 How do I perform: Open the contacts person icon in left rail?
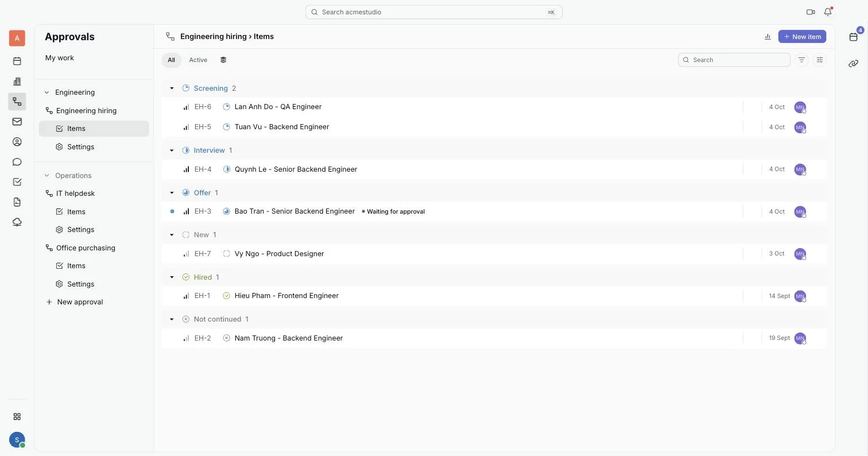(17, 142)
